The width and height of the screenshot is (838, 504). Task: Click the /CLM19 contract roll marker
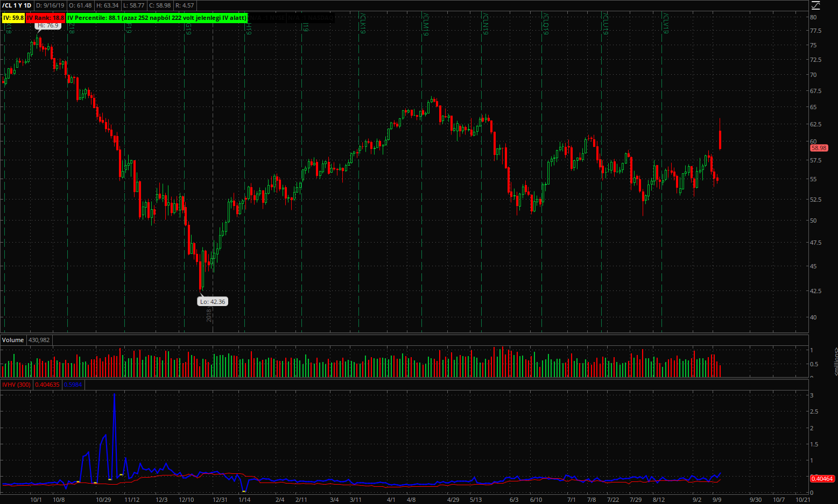426,25
